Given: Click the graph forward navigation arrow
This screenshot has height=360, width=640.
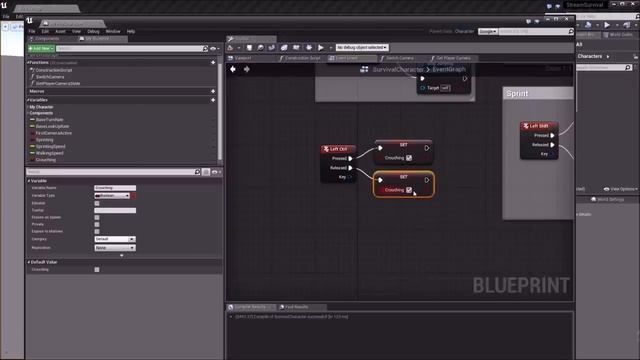Looking at the screenshot, I should click(x=247, y=69).
